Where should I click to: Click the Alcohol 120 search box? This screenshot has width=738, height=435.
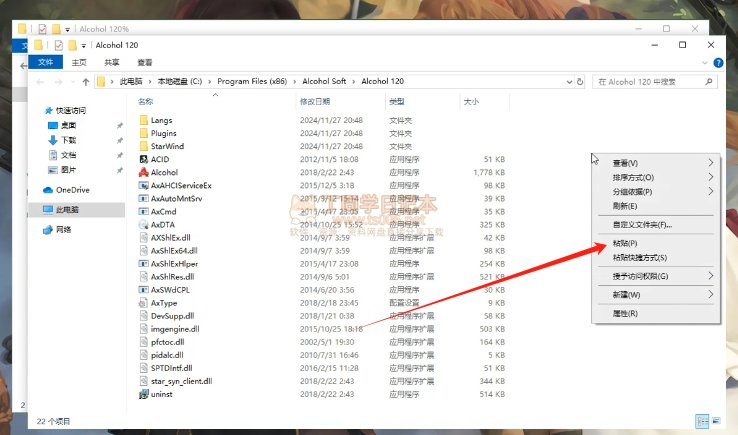[650, 81]
